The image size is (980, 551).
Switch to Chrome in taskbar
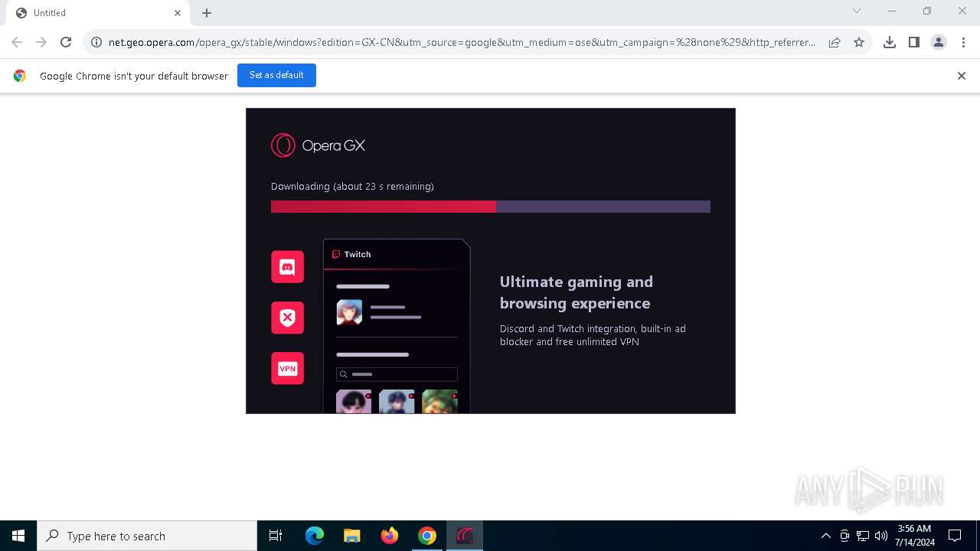click(x=427, y=536)
